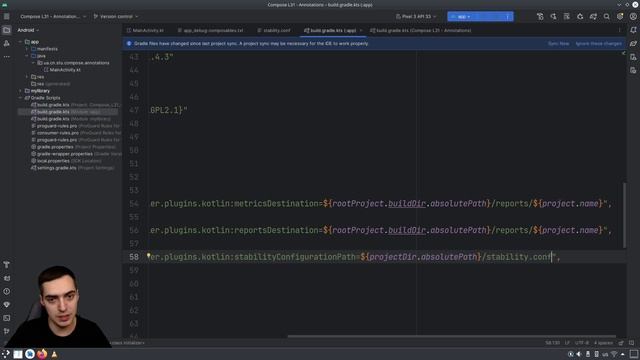Click the intention lightbulb on line 58
The height and width of the screenshot is (360, 640).
tap(149, 256)
